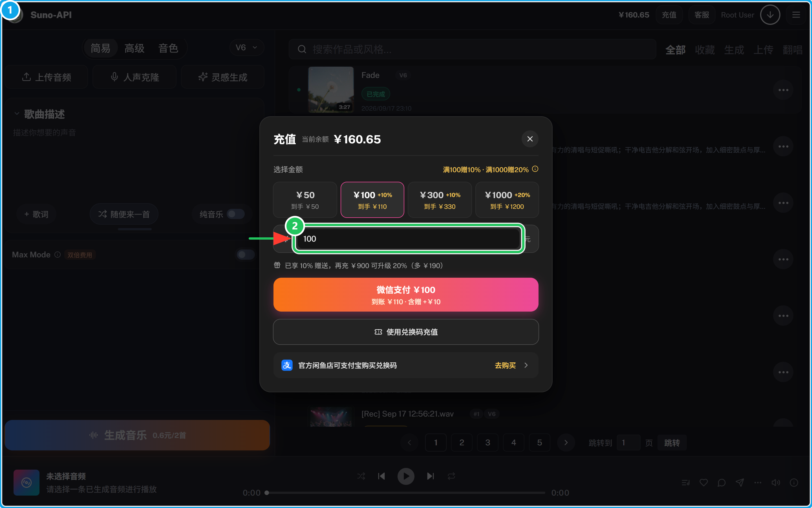Viewport: 812px width, 508px height.
Task: Open the 人声克隆 voice clone button
Action: [x=134, y=77]
